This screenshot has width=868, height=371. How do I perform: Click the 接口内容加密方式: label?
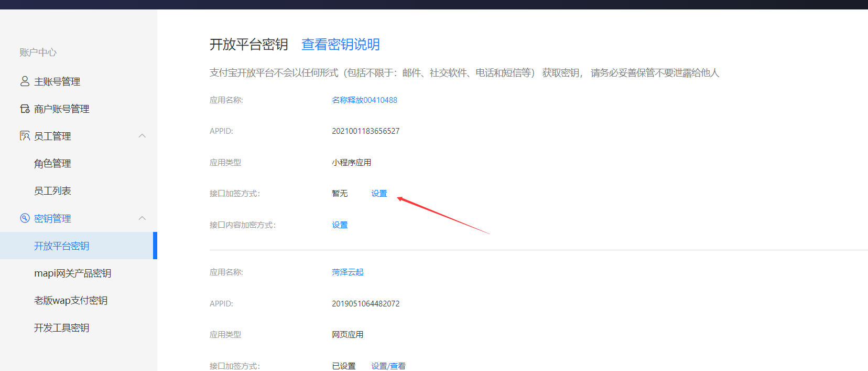point(243,225)
